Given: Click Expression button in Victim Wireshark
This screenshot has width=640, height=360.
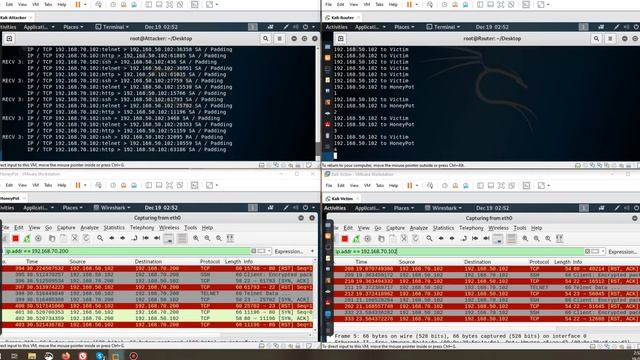Looking at the screenshot, I should coord(622,252).
